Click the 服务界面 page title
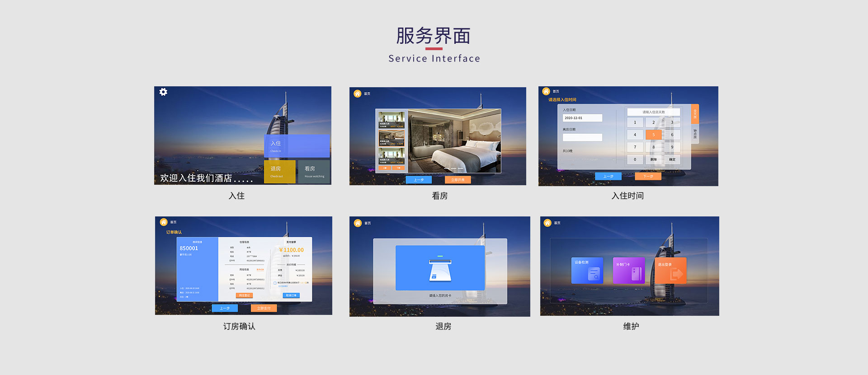This screenshot has width=868, height=375. 434,36
